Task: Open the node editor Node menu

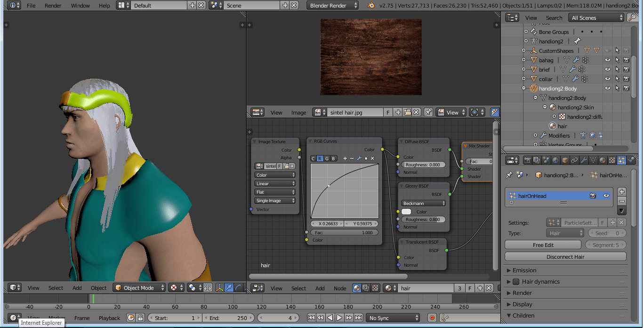Action: 340,288
